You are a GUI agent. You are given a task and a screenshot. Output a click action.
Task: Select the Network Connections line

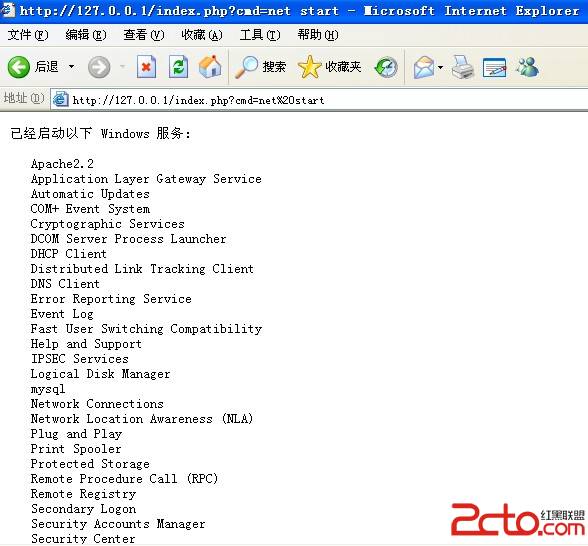coord(97,404)
